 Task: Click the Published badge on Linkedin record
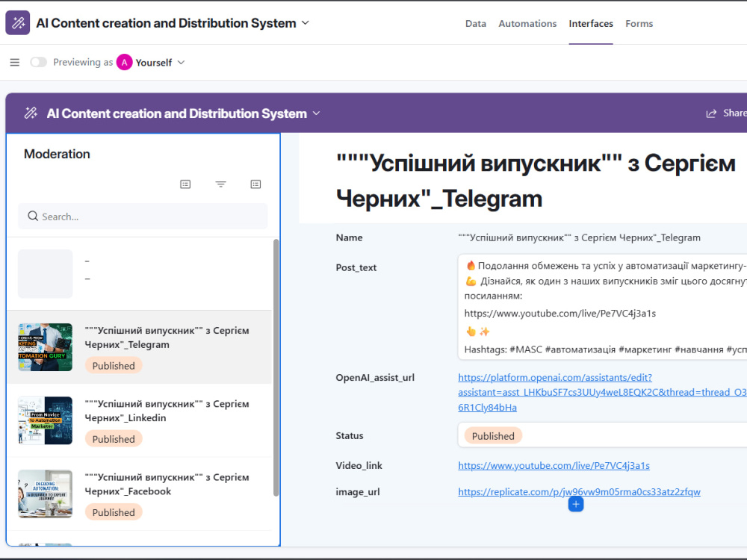(x=114, y=439)
